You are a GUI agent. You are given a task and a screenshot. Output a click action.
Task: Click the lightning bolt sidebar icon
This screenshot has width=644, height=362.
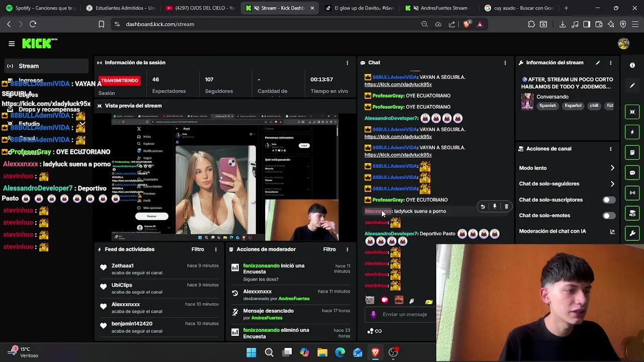pyautogui.click(x=632, y=132)
